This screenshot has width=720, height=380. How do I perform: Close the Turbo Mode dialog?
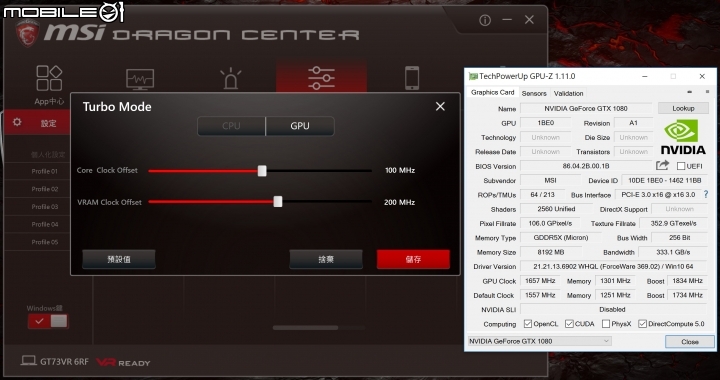click(x=440, y=106)
